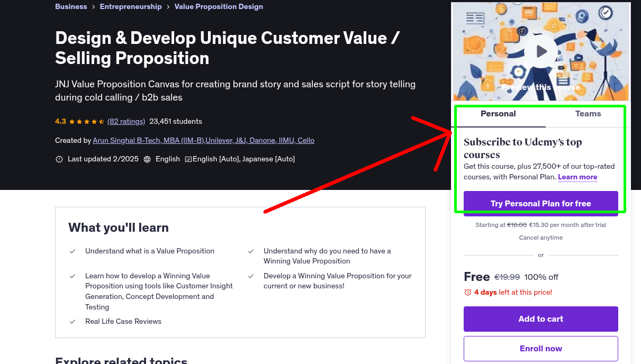Click the 4.3 rating number
641x364 pixels.
[60, 121]
